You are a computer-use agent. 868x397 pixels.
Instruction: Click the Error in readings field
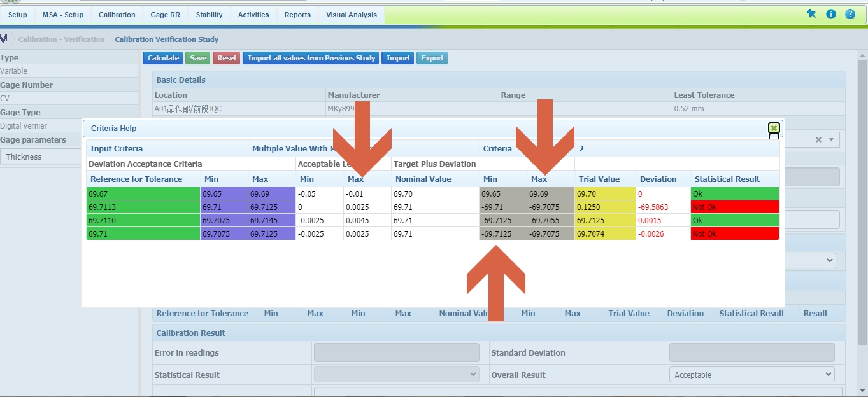[396, 352]
